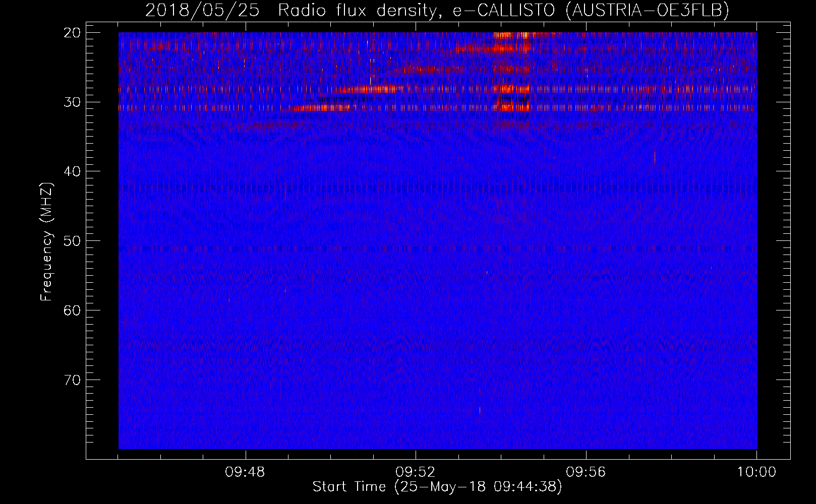816x504 pixels.
Task: Click the 70 MHz frequency tick label
Action: tap(72, 380)
